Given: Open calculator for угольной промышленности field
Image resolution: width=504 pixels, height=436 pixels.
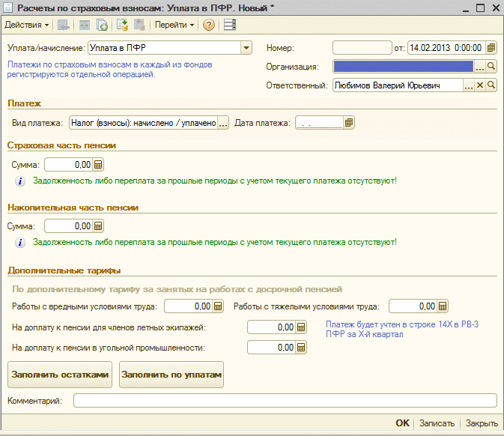Looking at the screenshot, I should [301, 348].
